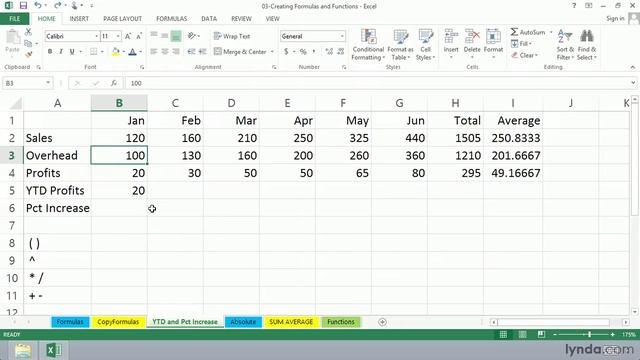Open the Calibri font name dropdown

coord(97,36)
